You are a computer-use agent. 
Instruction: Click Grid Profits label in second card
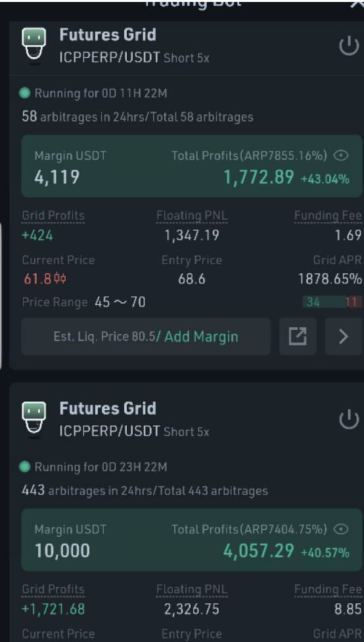tap(53, 589)
